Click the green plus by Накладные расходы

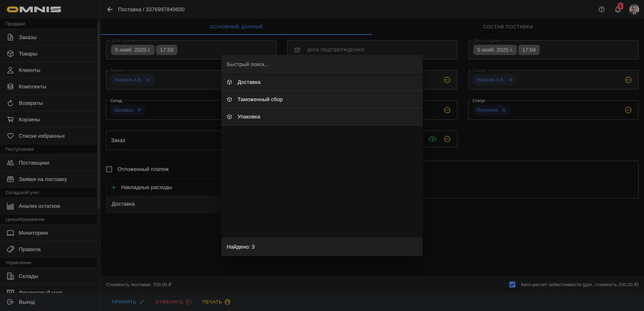[x=114, y=187]
